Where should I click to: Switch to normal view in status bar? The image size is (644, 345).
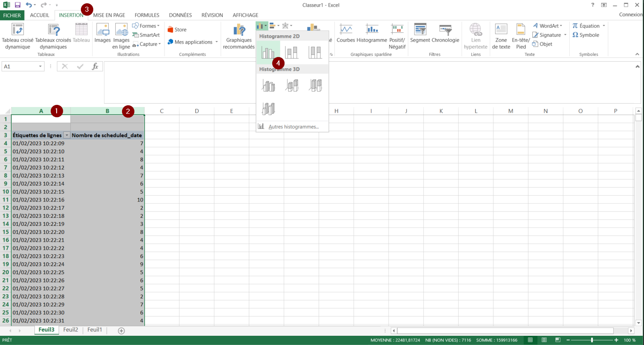(530, 340)
